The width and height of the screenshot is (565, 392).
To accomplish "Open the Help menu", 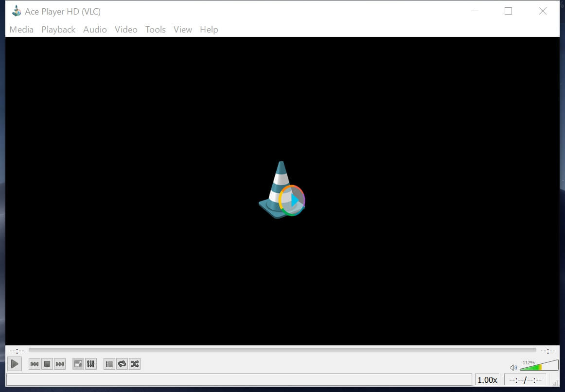I will (x=209, y=30).
